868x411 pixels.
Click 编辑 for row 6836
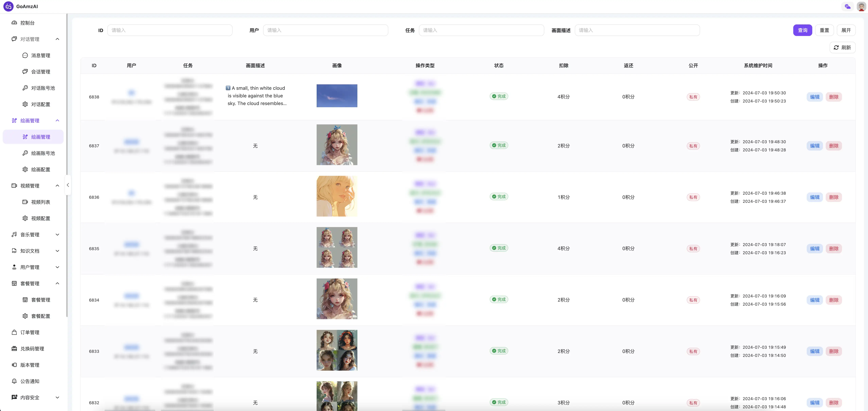(815, 197)
